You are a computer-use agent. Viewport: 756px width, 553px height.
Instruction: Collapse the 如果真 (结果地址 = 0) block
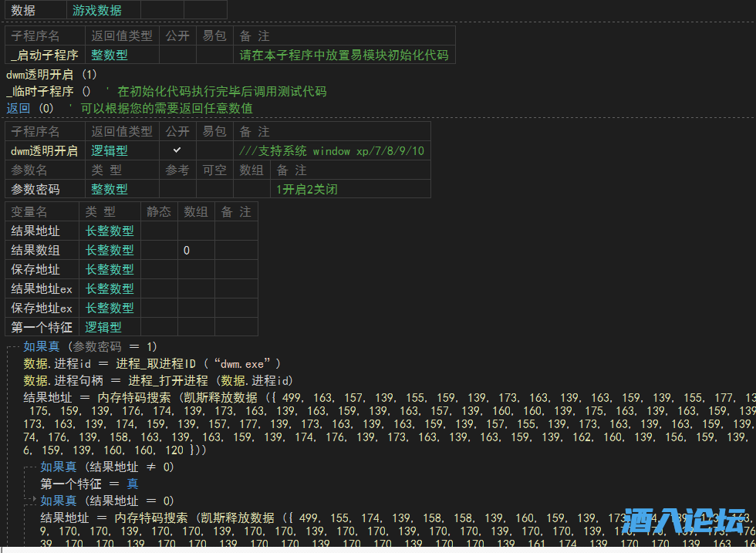pos(28,501)
